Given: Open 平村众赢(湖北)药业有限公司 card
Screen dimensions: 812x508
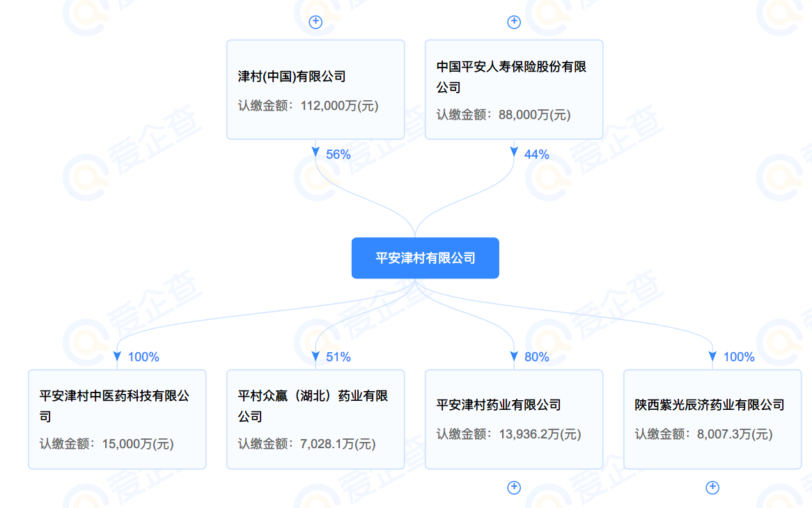Looking at the screenshot, I should [x=315, y=419].
